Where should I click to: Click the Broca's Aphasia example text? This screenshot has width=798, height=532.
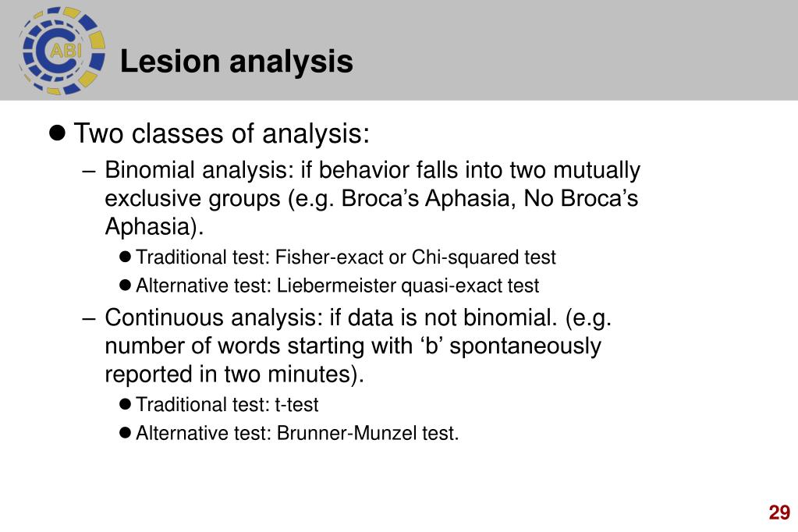425,198
